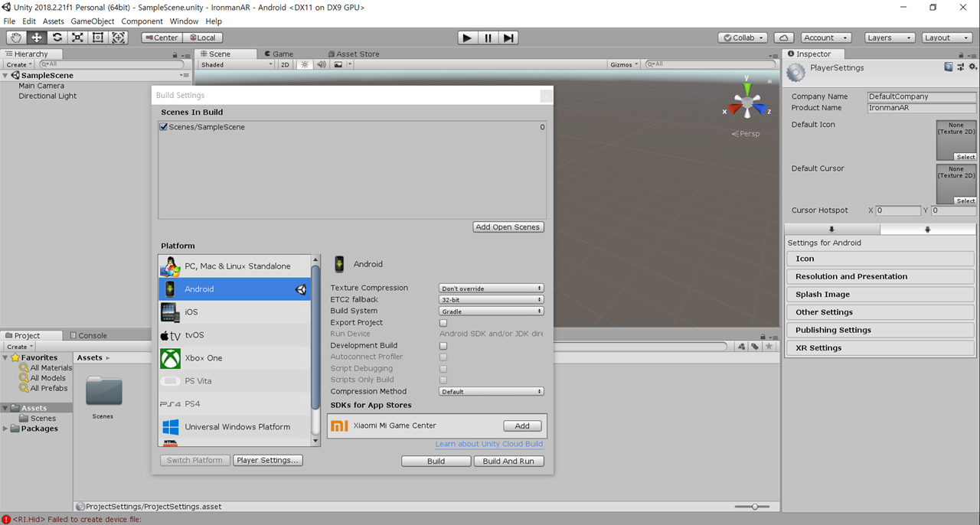980x525 pixels.
Task: Select the Move tool
Action: [37, 37]
